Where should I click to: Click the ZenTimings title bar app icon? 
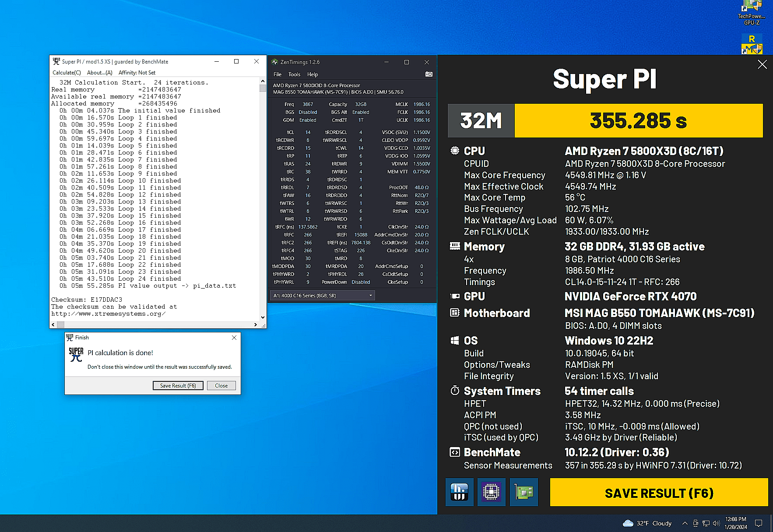(275, 62)
